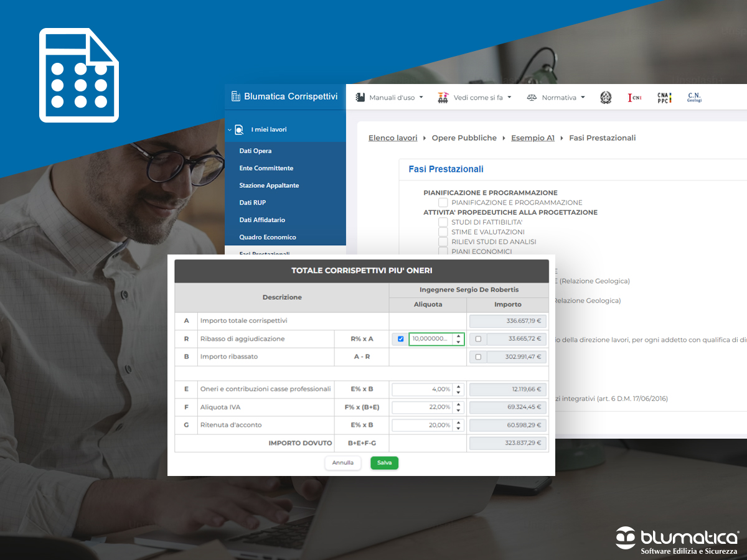The width and height of the screenshot is (747, 560).
Task: Click the Fasi Prestazionali panel heading
Action: pos(446,169)
